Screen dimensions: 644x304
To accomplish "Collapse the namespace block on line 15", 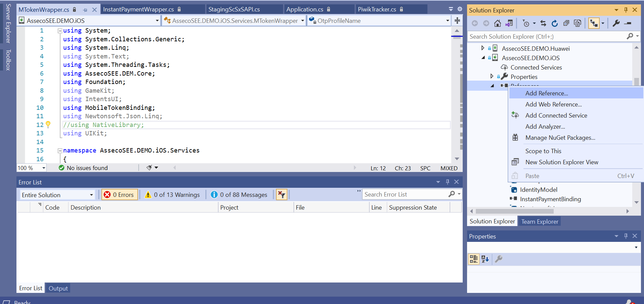I will (60, 150).
